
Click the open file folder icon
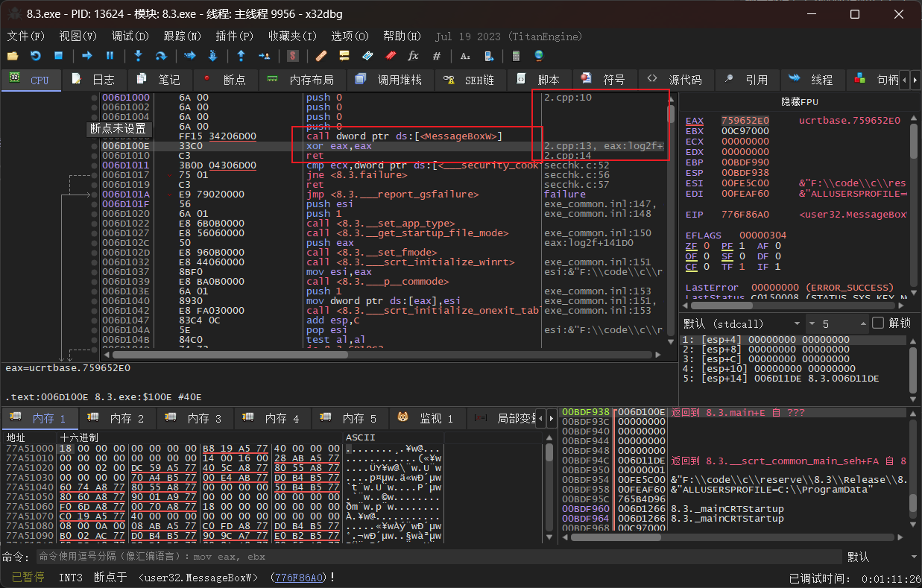coord(13,56)
